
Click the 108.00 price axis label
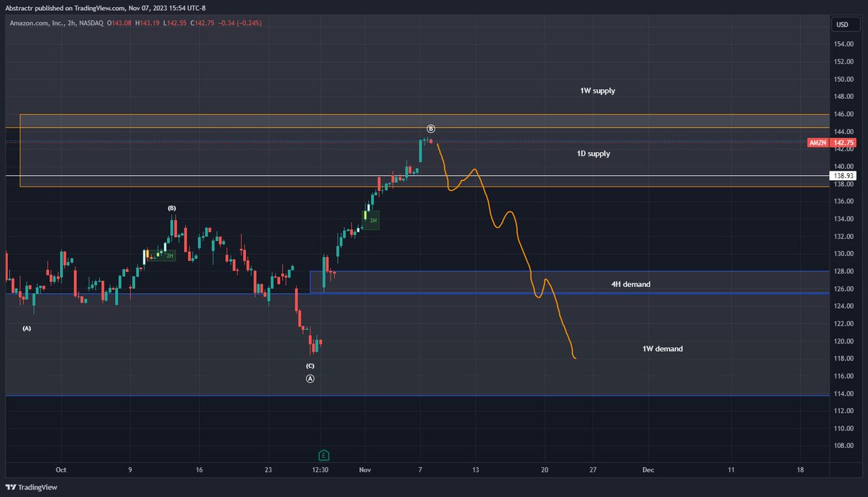[843, 446]
